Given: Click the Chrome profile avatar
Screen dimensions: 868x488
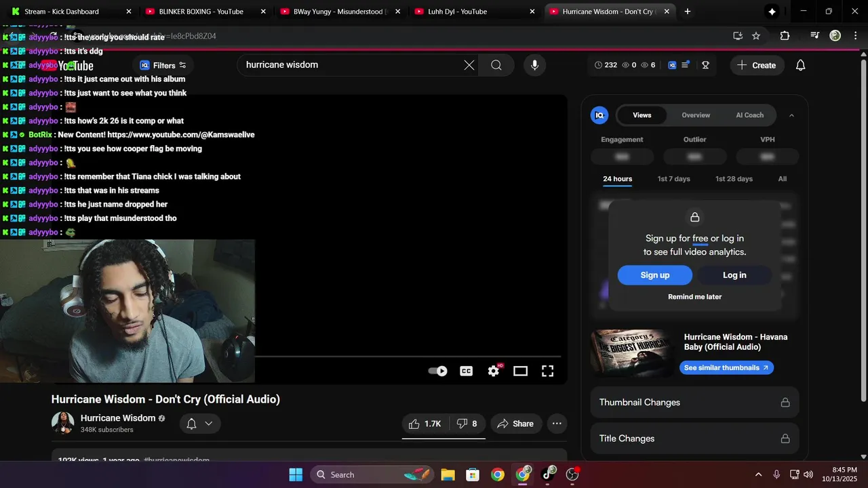Looking at the screenshot, I should (x=835, y=36).
